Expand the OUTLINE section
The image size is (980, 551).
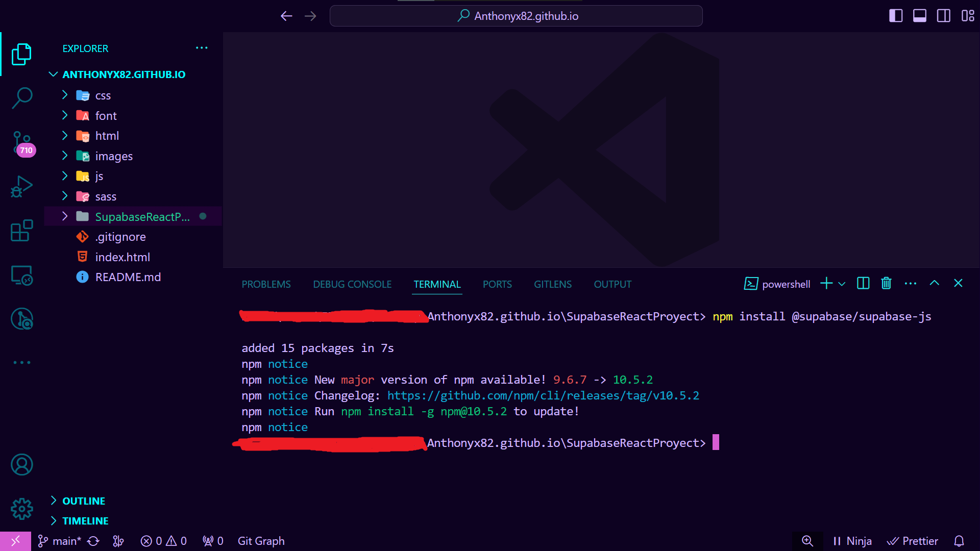click(84, 501)
